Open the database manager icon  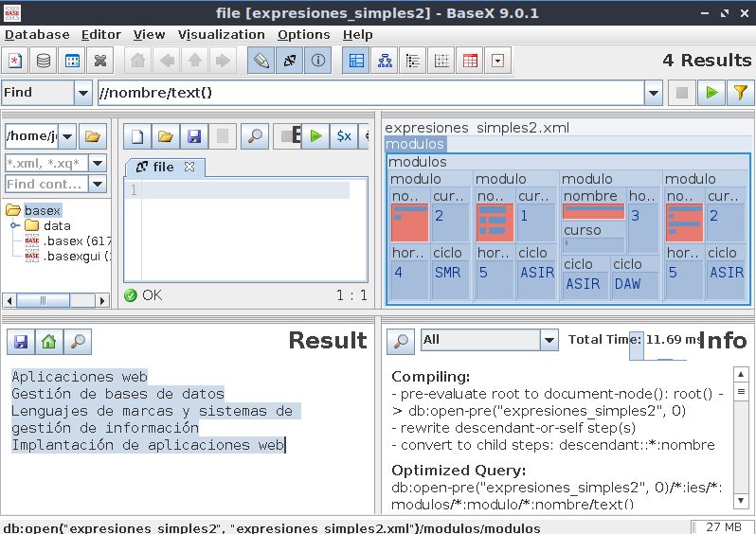tap(44, 62)
